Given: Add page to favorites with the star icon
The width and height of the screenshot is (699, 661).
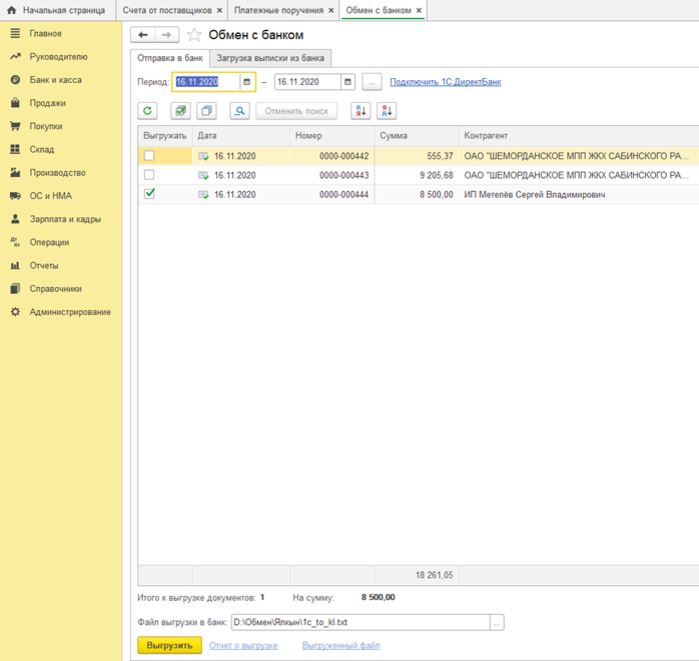Looking at the screenshot, I should coord(194,35).
